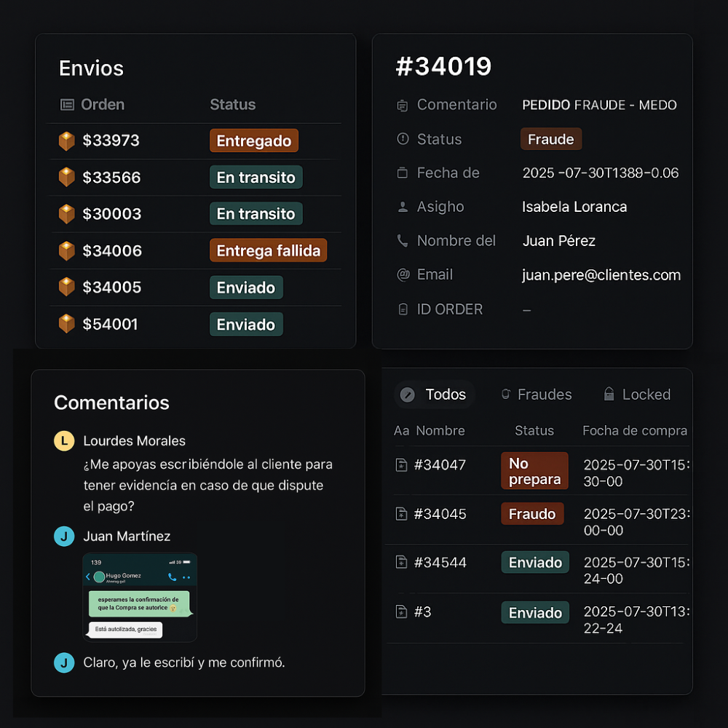This screenshot has width=728, height=728.
Task: Click the person icon next to Asigho
Action: pyautogui.click(x=403, y=207)
